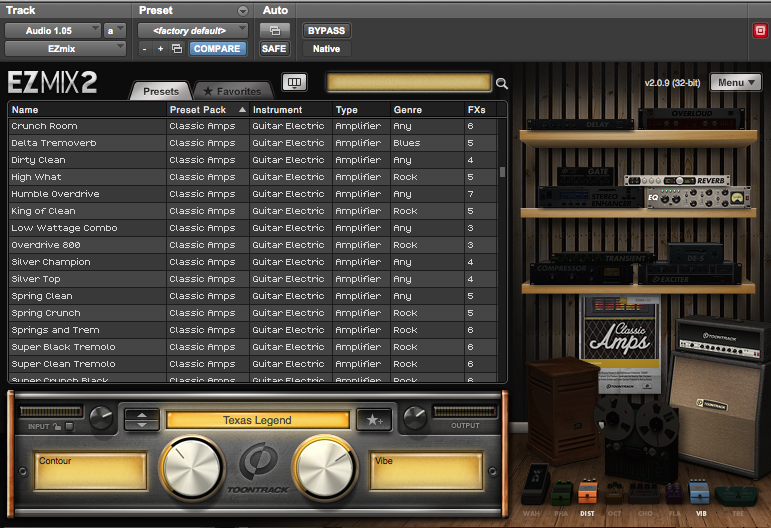Select the blue VIB vibrato pedal
Viewport: 771px width, 528px height.
(x=699, y=493)
